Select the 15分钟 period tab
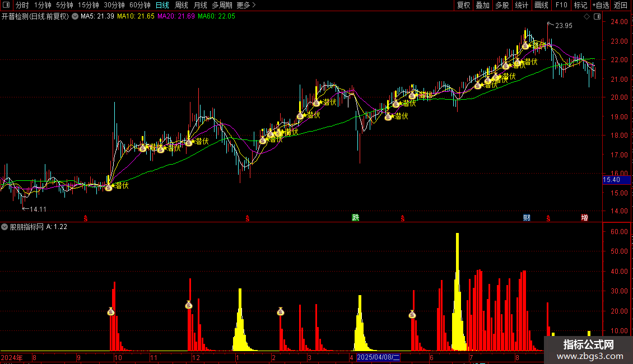The image size is (633, 364). [x=88, y=5]
